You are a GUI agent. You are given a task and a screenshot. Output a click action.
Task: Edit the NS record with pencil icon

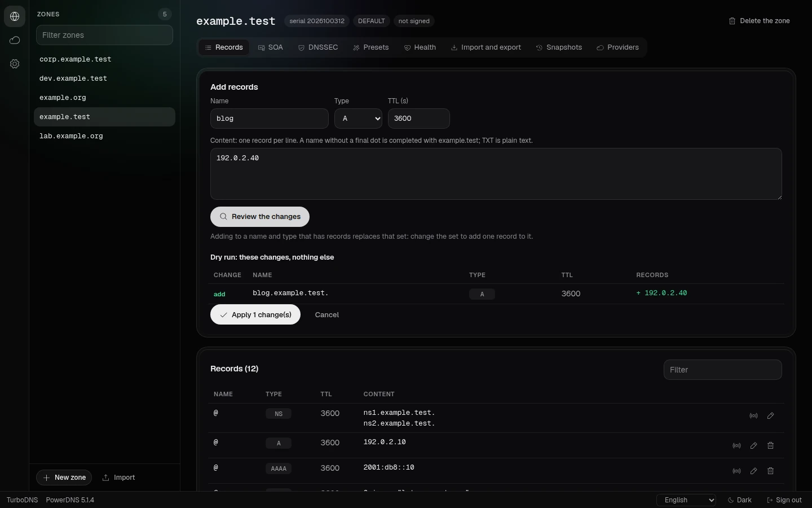point(770,416)
